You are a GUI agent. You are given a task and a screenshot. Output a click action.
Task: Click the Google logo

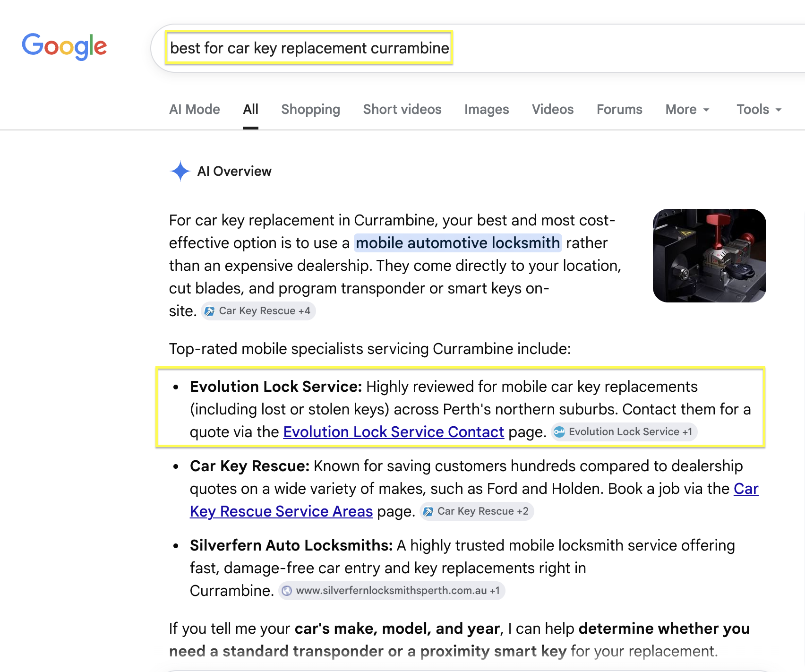click(64, 46)
